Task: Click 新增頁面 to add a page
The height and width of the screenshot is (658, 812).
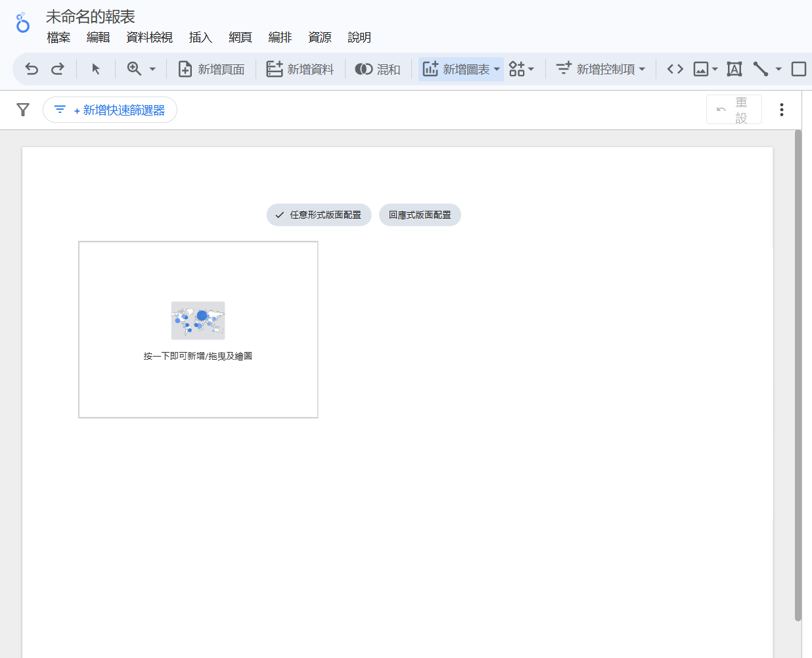Action: (x=212, y=69)
